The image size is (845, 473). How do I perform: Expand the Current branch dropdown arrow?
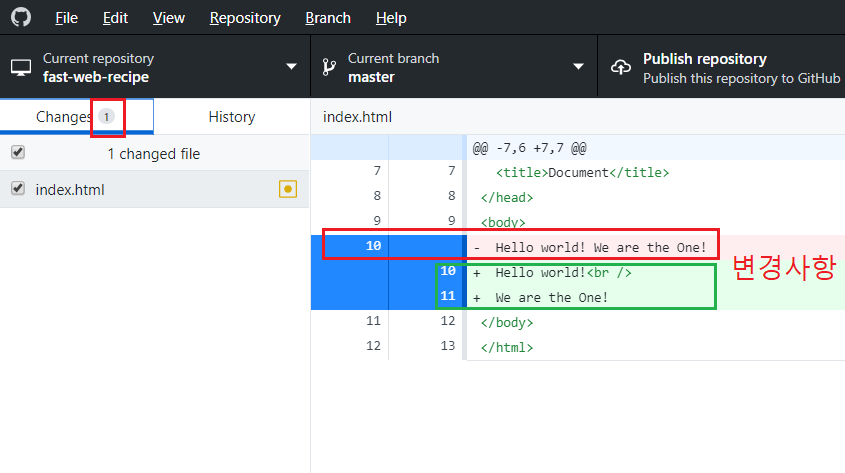coord(578,67)
